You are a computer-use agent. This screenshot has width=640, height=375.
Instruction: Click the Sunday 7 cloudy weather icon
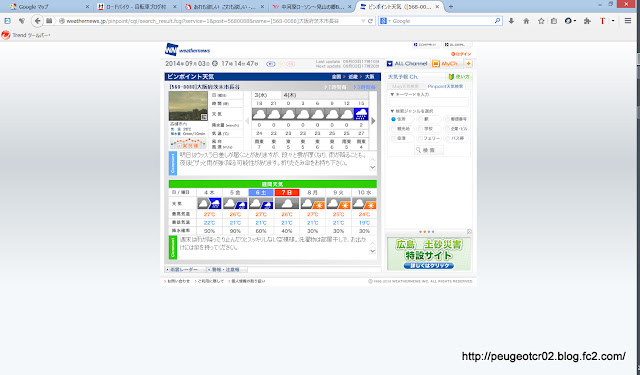(287, 203)
